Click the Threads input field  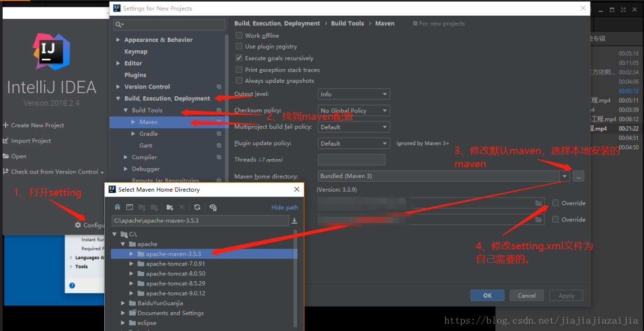[352, 160]
